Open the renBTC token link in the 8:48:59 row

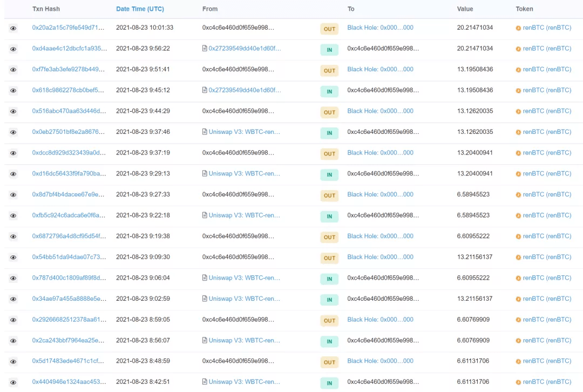(x=546, y=361)
